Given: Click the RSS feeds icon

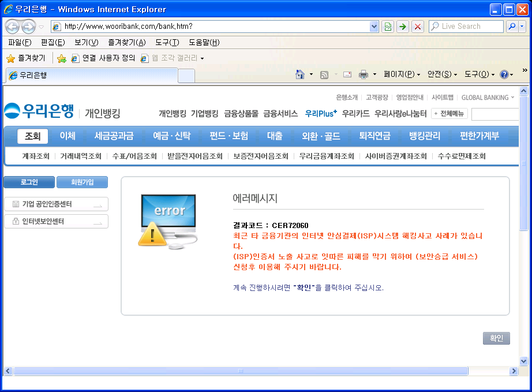Looking at the screenshot, I should click(324, 74).
